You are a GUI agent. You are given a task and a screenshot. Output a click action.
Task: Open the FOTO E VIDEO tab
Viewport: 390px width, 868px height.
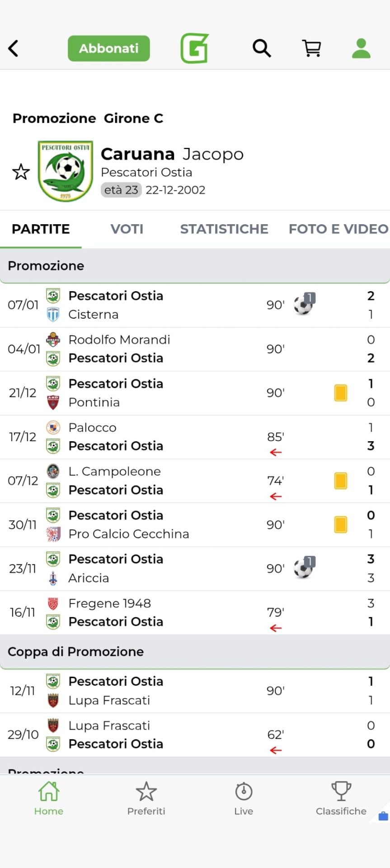pyautogui.click(x=338, y=229)
